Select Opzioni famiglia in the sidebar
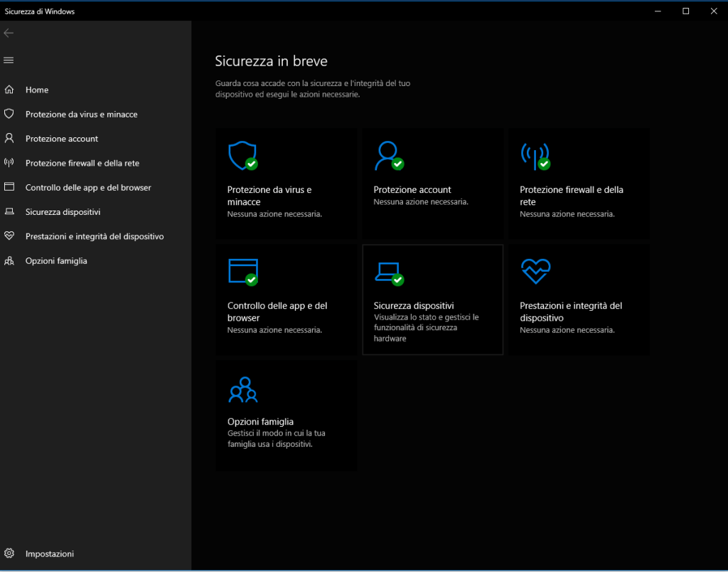 (56, 261)
